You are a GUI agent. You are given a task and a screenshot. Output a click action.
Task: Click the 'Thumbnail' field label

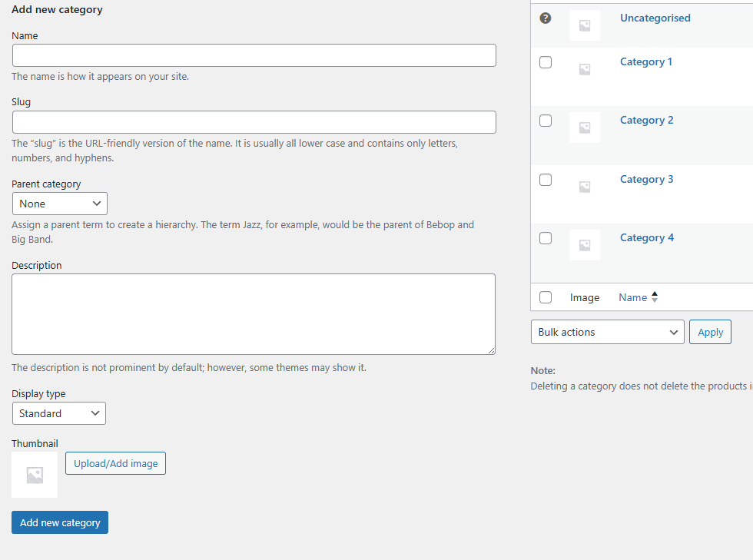coord(35,443)
